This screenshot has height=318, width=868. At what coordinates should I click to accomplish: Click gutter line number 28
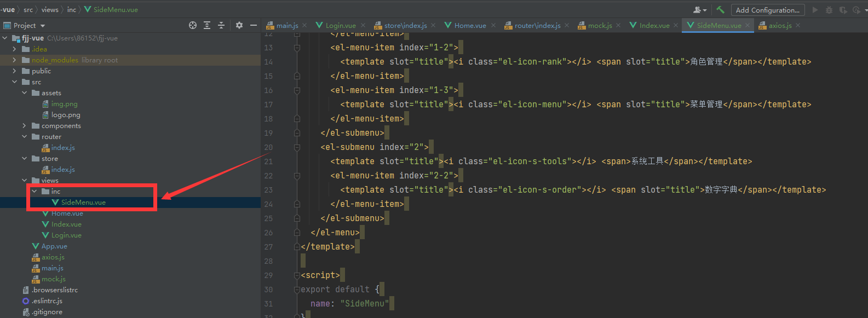pyautogui.click(x=268, y=261)
